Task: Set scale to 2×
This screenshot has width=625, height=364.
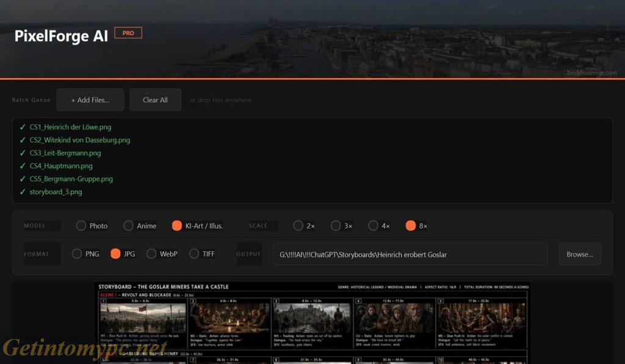Action: click(x=298, y=226)
